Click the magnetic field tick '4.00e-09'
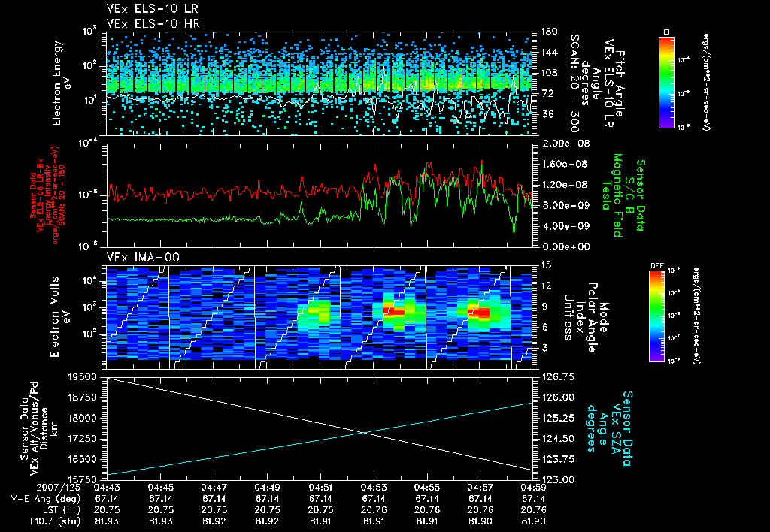 pyautogui.click(x=565, y=226)
